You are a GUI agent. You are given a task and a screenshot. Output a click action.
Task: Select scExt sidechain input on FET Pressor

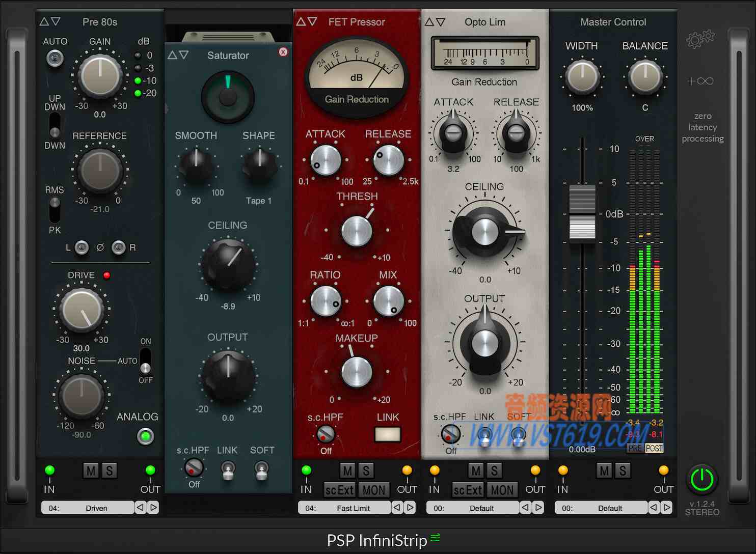coord(339,490)
